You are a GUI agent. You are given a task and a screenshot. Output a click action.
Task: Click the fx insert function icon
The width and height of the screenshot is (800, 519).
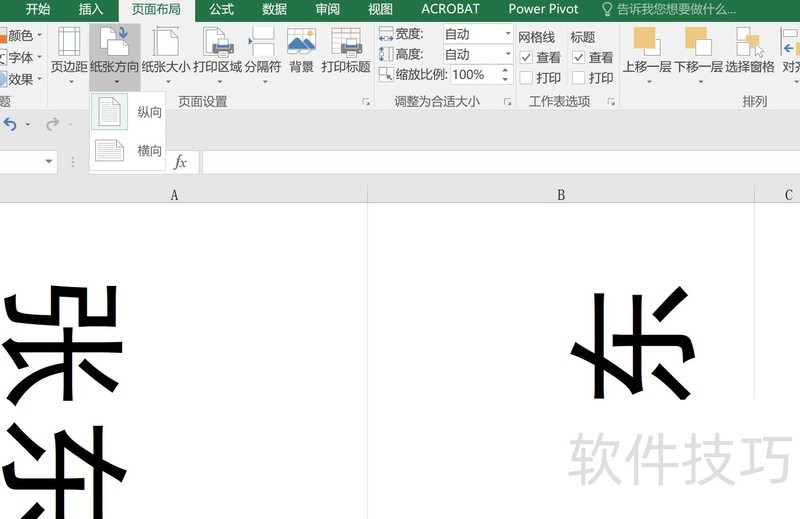(180, 162)
